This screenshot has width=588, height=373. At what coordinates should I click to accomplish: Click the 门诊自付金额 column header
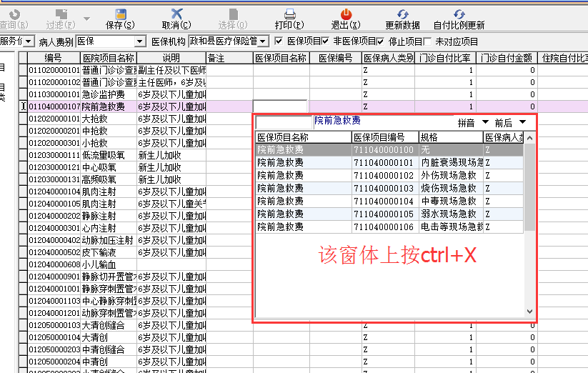tap(507, 58)
